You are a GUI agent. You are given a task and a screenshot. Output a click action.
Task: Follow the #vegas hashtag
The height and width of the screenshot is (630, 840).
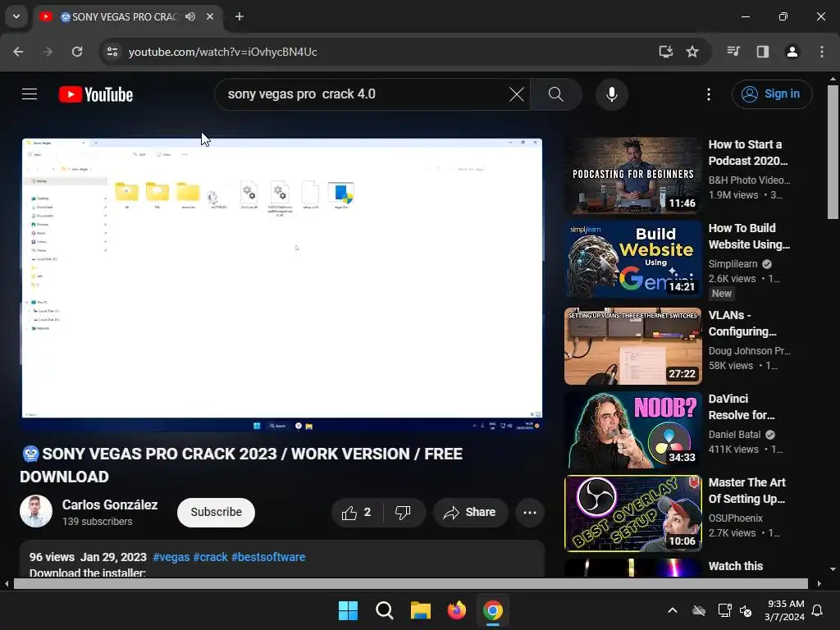[x=171, y=557]
